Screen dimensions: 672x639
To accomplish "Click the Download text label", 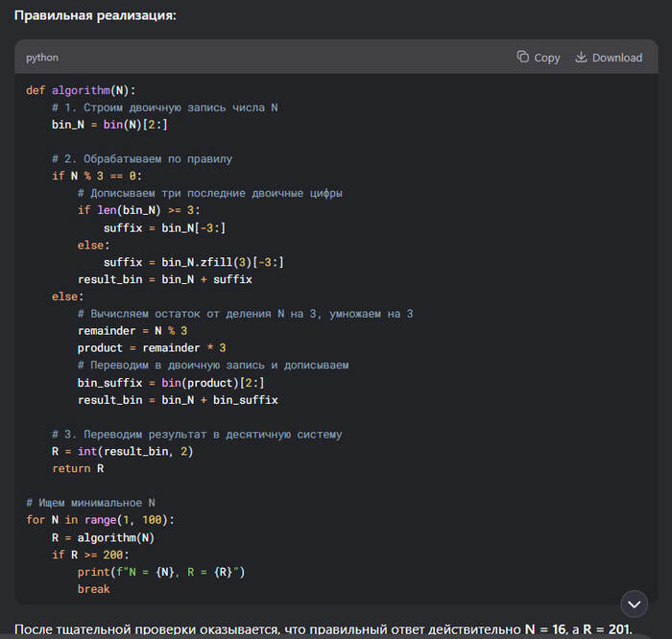I will pos(616,58).
